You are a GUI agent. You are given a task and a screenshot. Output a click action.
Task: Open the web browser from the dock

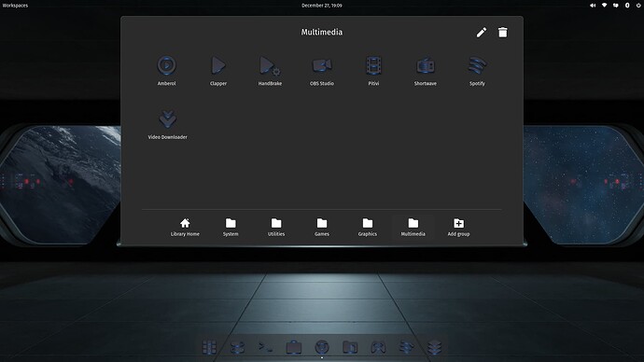pyautogui.click(x=322, y=347)
